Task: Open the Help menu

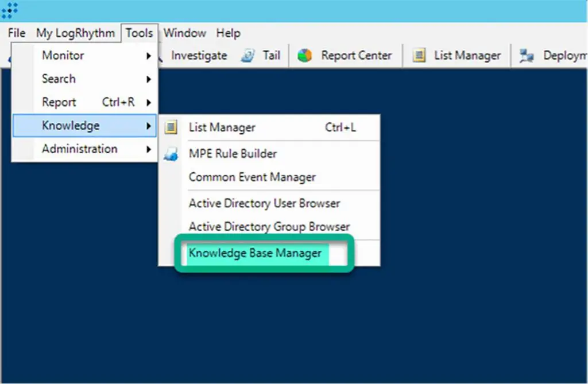Action: 228,33
